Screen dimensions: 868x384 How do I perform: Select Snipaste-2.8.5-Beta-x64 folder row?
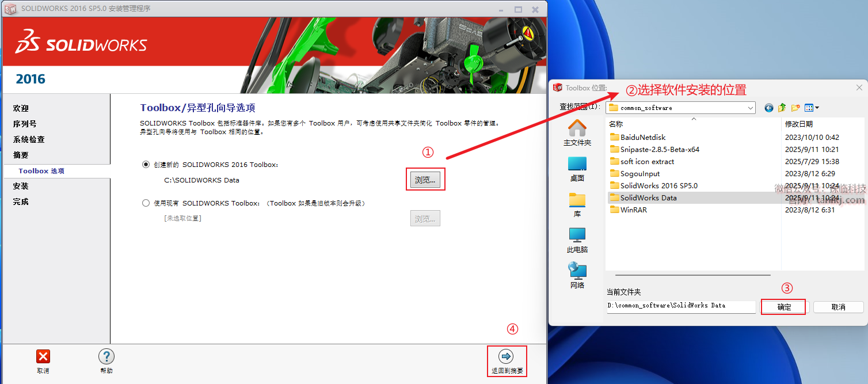point(737,150)
